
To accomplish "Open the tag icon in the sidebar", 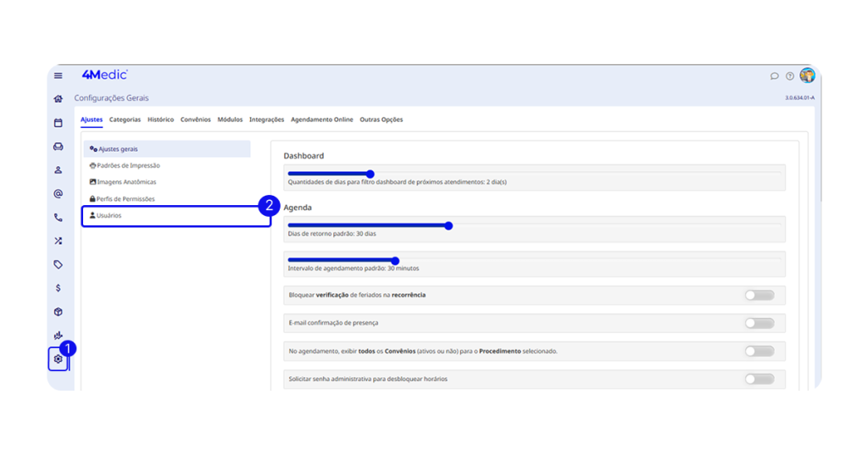I will click(58, 264).
